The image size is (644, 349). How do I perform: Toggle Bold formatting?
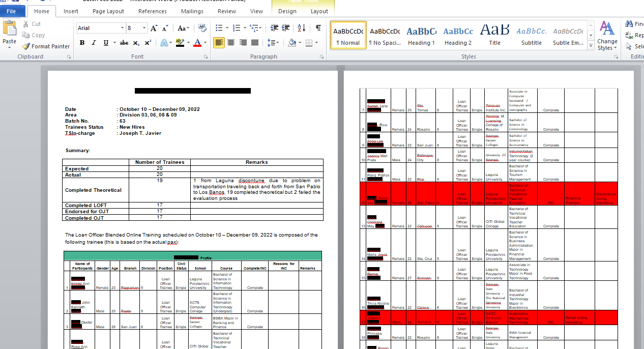coord(82,43)
